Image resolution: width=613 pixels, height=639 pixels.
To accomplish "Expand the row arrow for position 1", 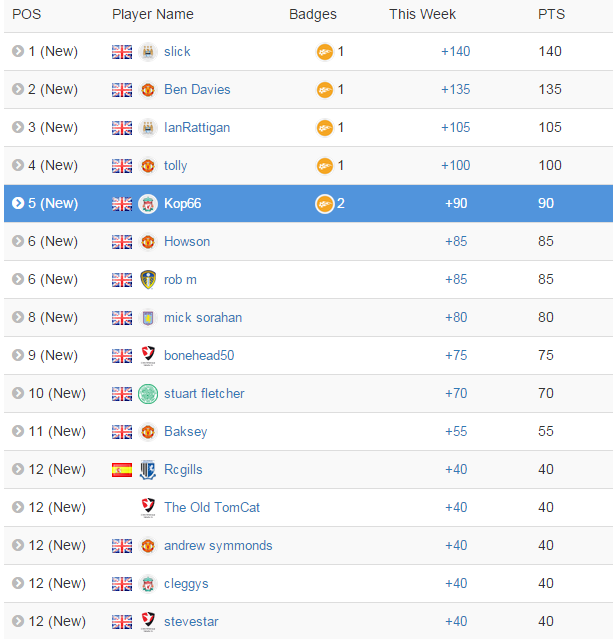I will 18,52.
